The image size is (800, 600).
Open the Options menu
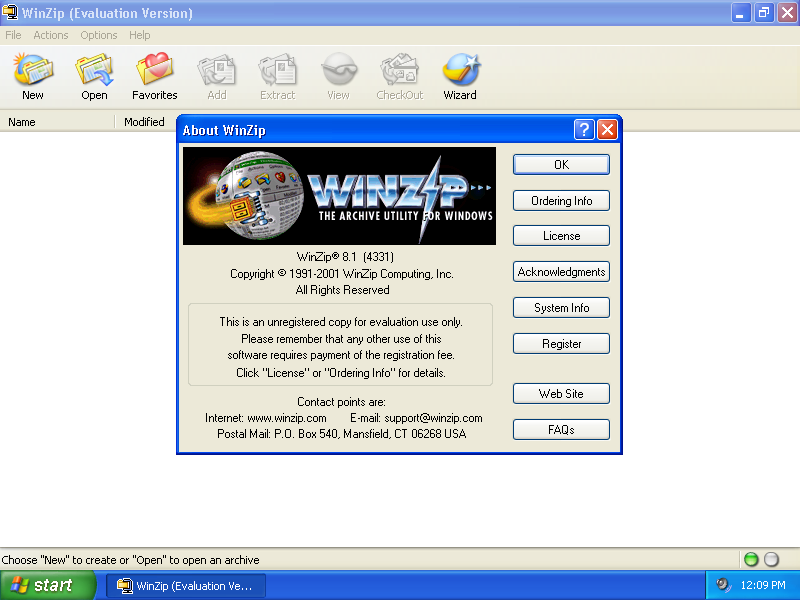(98, 35)
